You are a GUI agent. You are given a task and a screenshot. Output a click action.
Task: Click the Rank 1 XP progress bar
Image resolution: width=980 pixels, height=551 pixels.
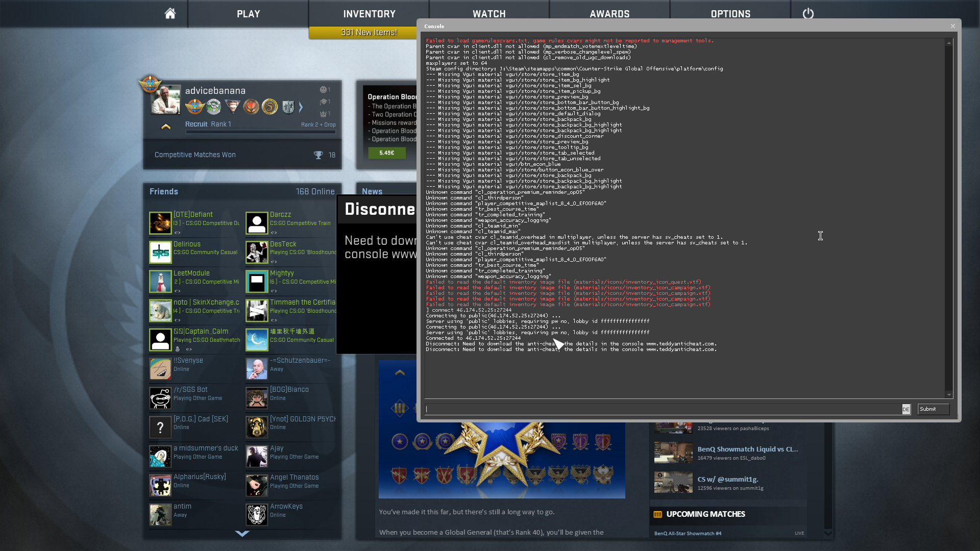pos(260,132)
